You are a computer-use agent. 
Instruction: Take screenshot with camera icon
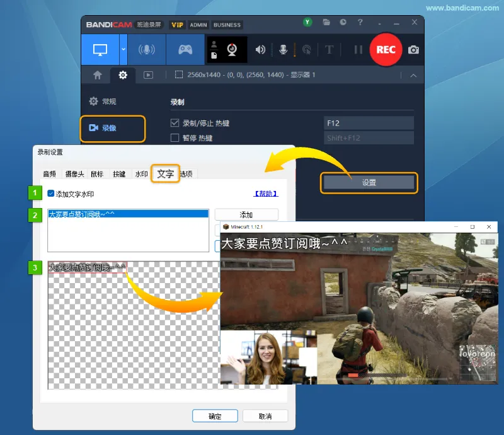coord(413,50)
